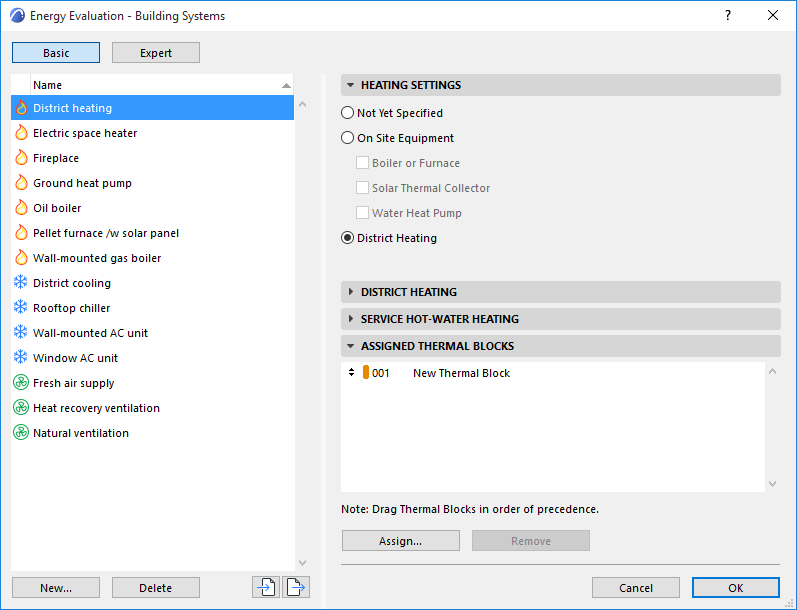Select the flame icon beside Fireplace
This screenshot has height=610, width=797.
click(x=21, y=158)
